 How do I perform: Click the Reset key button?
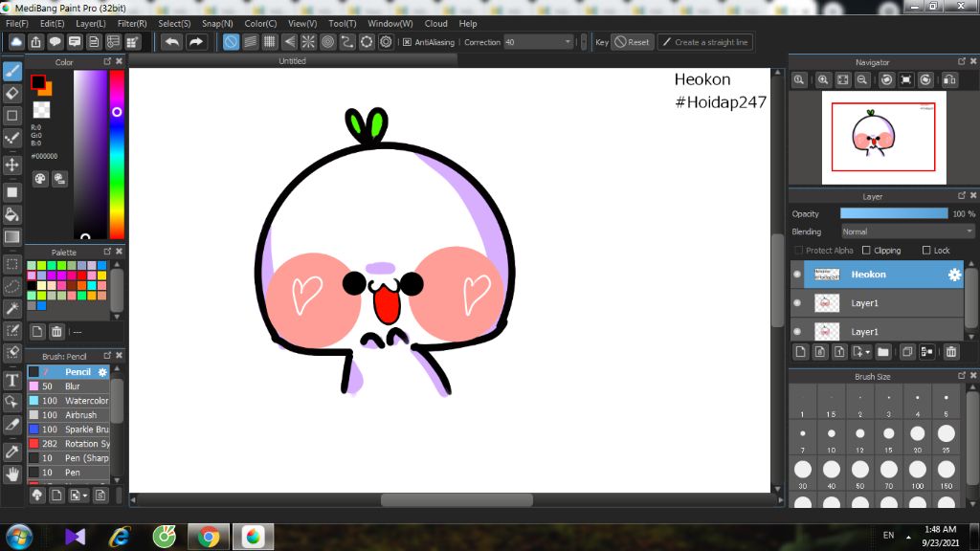[632, 42]
